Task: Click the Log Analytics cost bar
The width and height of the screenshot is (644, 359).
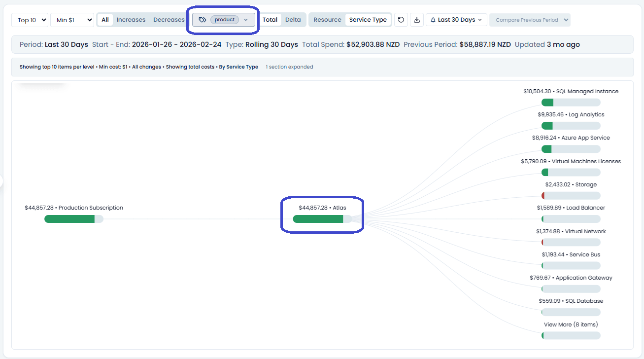Action: [571, 126]
